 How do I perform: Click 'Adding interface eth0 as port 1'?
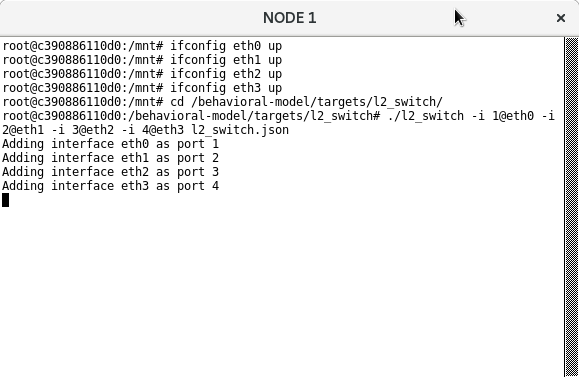(x=110, y=144)
